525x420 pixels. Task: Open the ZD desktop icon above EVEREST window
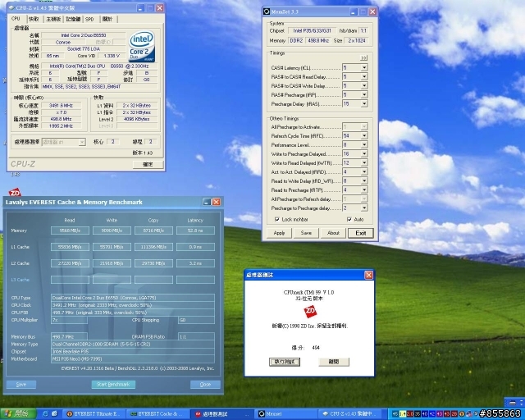point(15,192)
